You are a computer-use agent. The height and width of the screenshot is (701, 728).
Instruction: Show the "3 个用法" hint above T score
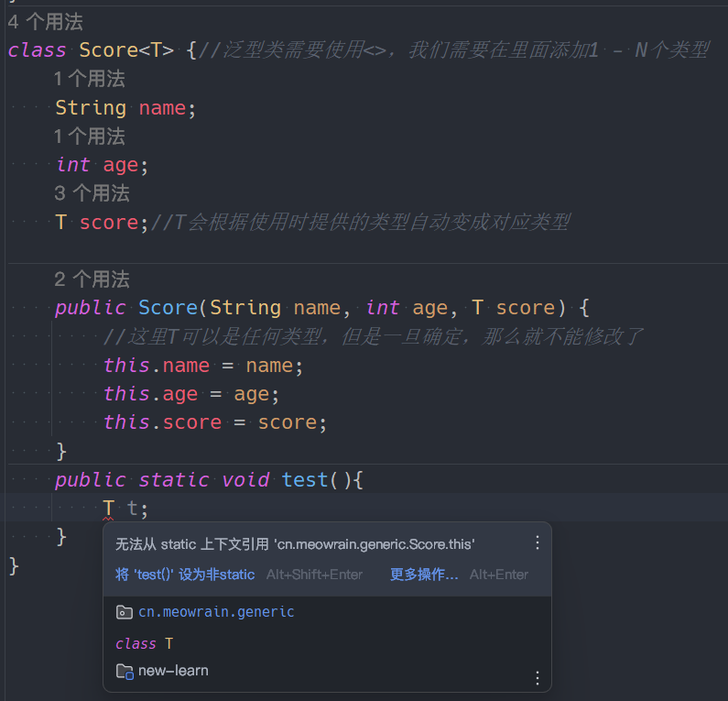coord(92,193)
